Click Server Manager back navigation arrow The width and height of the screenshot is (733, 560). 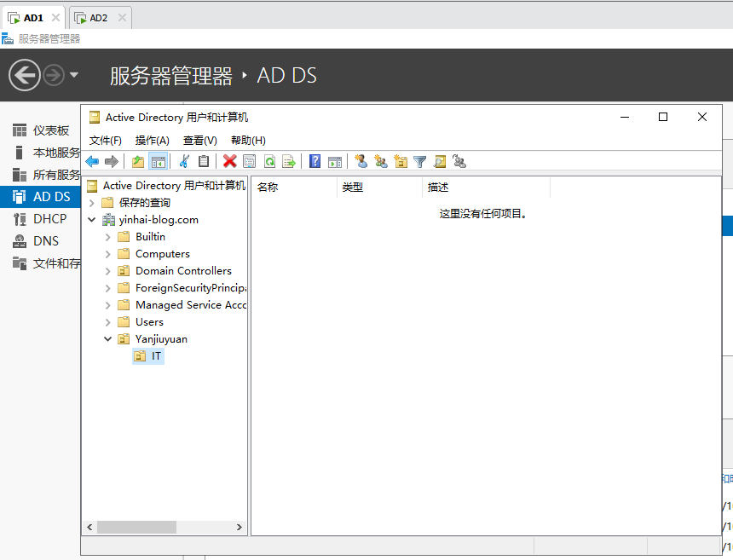click(25, 75)
